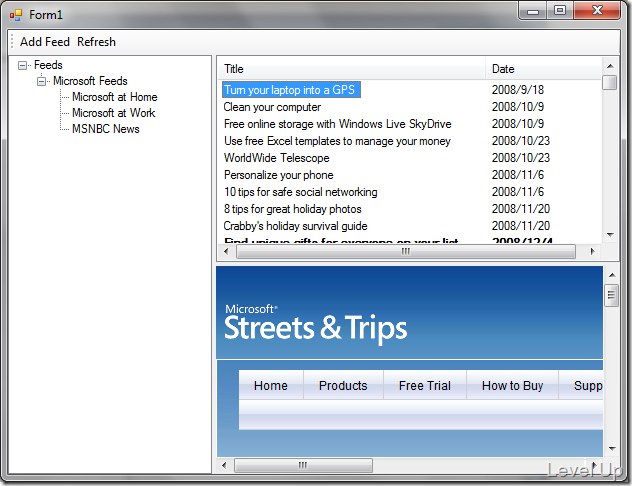Select 'Crabby's holiday survival guide' article
The image size is (632, 486).
coord(295,226)
